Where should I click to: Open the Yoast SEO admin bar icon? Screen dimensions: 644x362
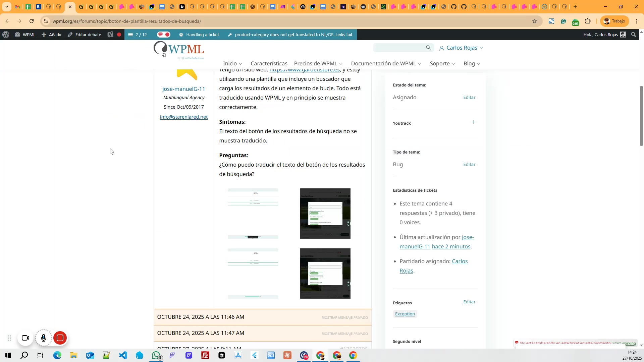tap(110, 35)
